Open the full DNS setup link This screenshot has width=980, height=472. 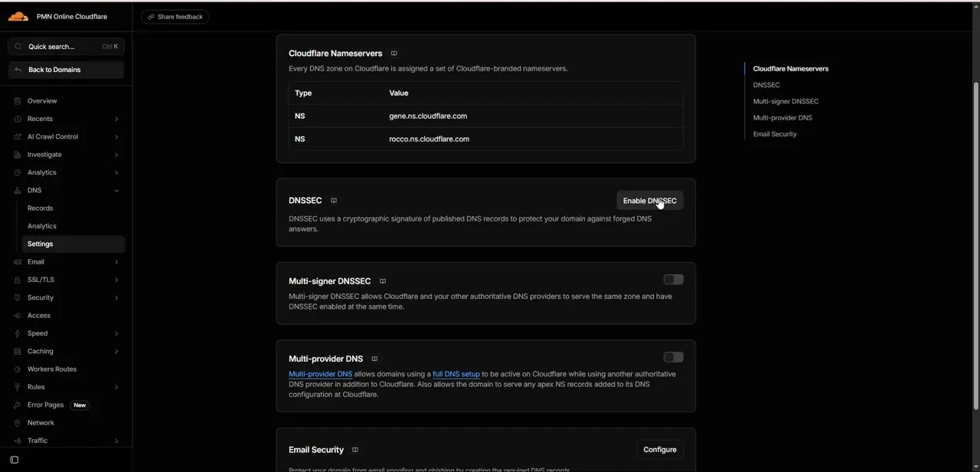(x=456, y=374)
